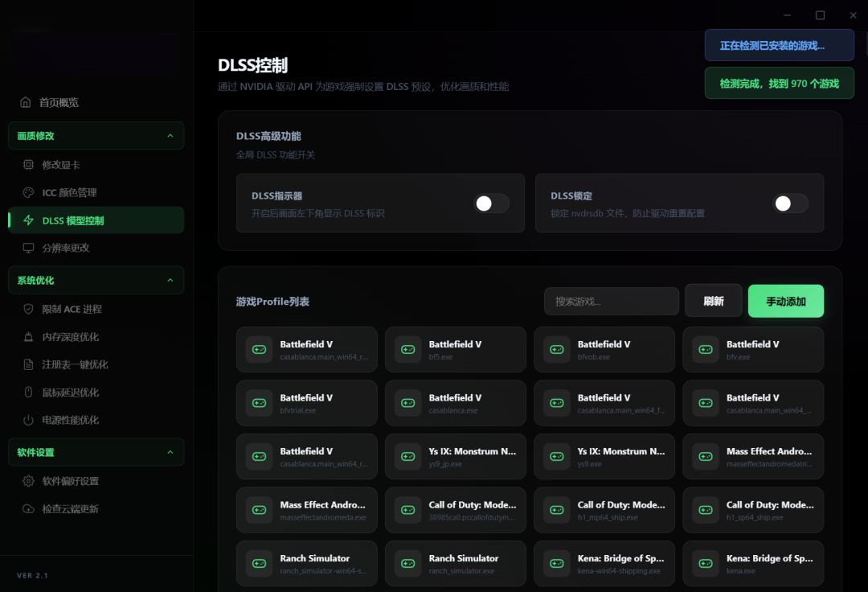The image size is (868, 592).
Task: Go to ICC 颜色管理
Action: click(96, 193)
